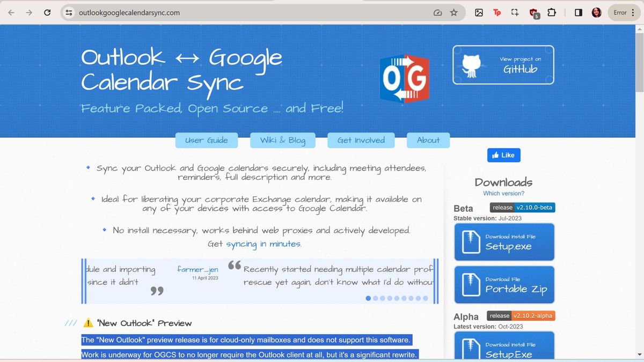Toggle the browser side panel
644x362 pixels.
(x=578, y=12)
